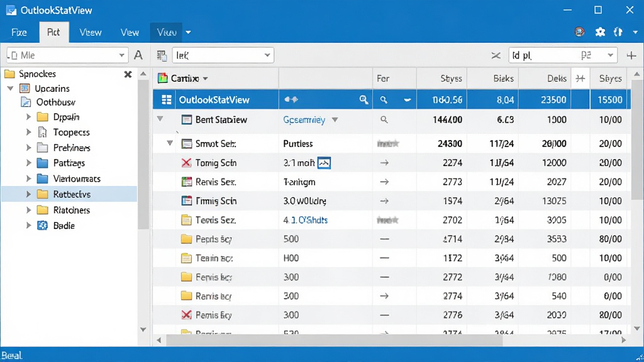Open the Gcsemrriey link
Viewport: 644px width, 362px height.
click(x=304, y=120)
